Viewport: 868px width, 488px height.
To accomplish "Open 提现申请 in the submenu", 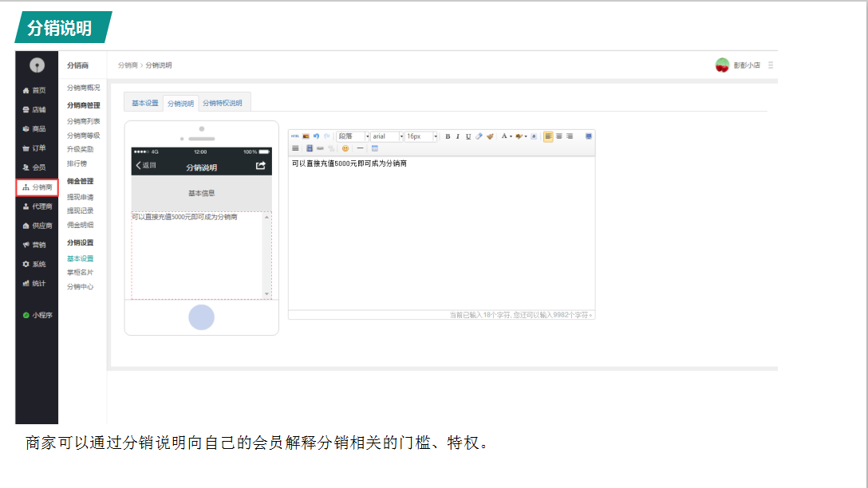I will pyautogui.click(x=80, y=196).
